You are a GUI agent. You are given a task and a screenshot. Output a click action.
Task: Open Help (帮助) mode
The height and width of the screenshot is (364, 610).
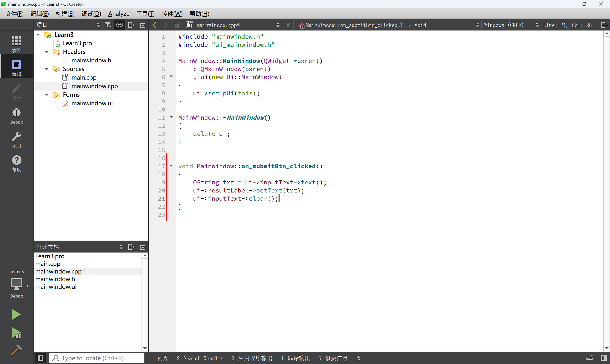(16, 163)
